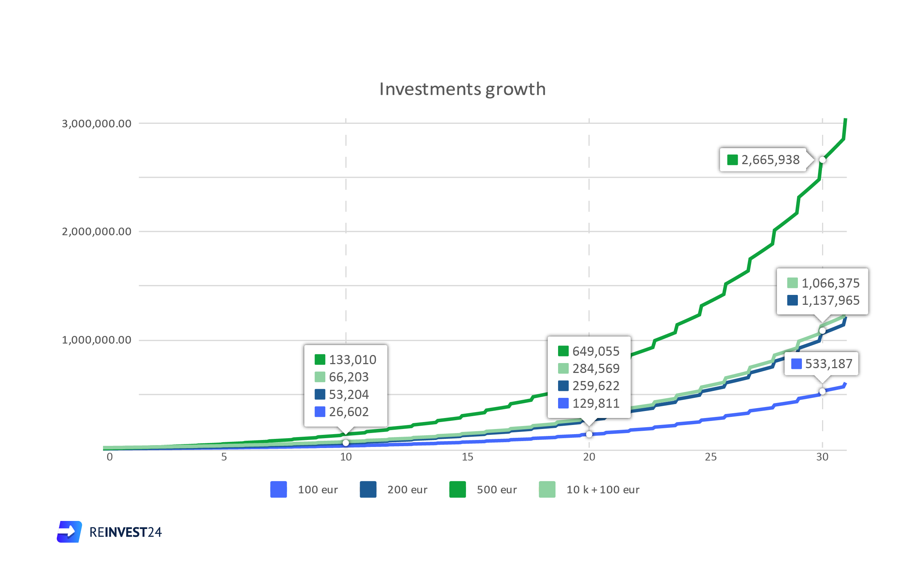Click the 133,010 value in year 10 tooltip
Image resolution: width=924 pixels, height=577 pixels.
click(352, 359)
